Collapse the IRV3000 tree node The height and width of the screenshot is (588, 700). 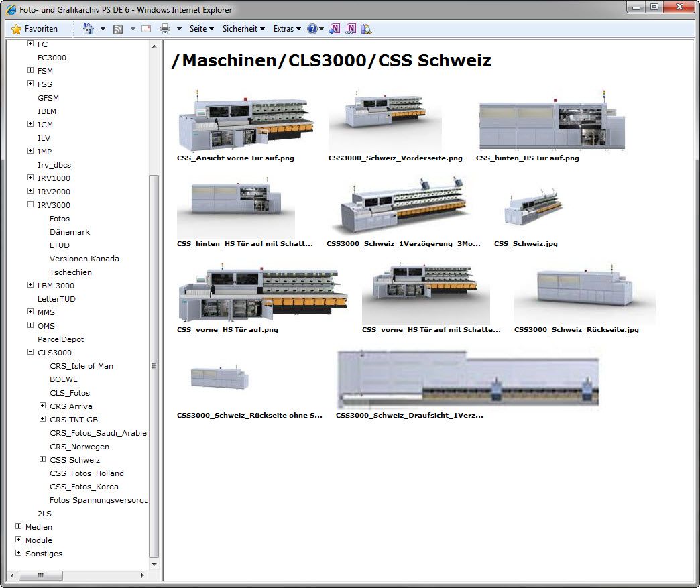tap(30, 205)
